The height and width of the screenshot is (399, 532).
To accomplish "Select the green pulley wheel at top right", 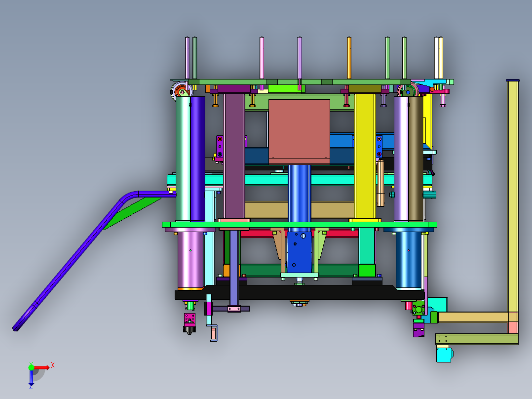I will [408, 91].
